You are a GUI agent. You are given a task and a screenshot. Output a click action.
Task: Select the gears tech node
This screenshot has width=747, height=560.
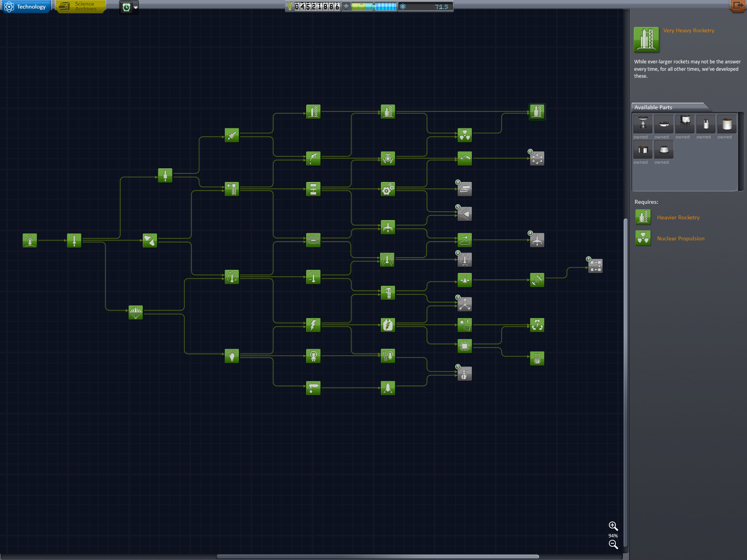[388, 189]
